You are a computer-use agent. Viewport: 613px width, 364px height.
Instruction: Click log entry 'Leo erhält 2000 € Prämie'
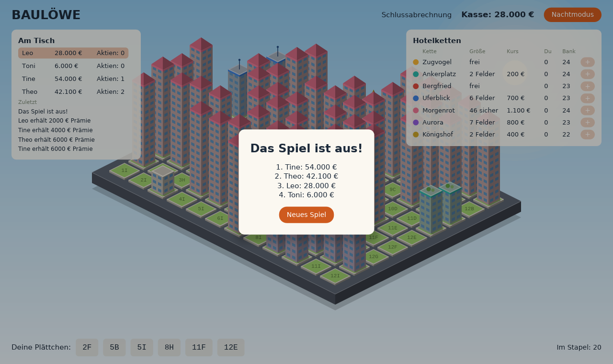55,121
